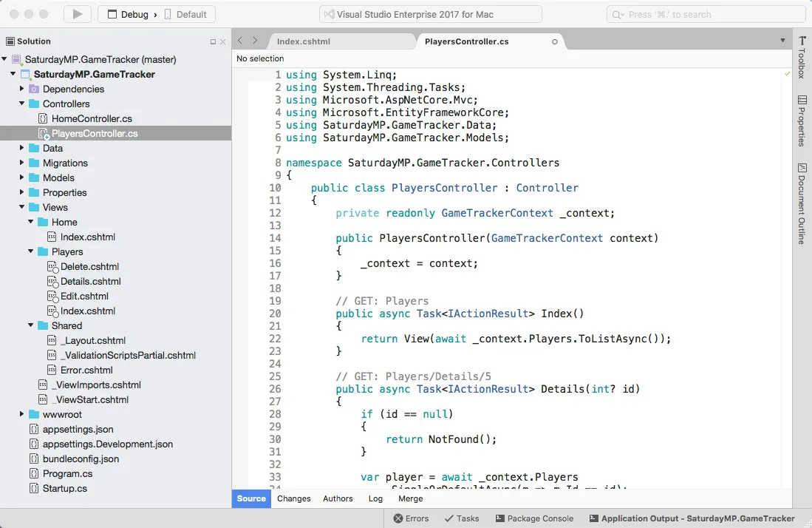Open Home Index.cshtml in the tree
Image resolution: width=812 pixels, height=528 pixels.
(x=87, y=237)
